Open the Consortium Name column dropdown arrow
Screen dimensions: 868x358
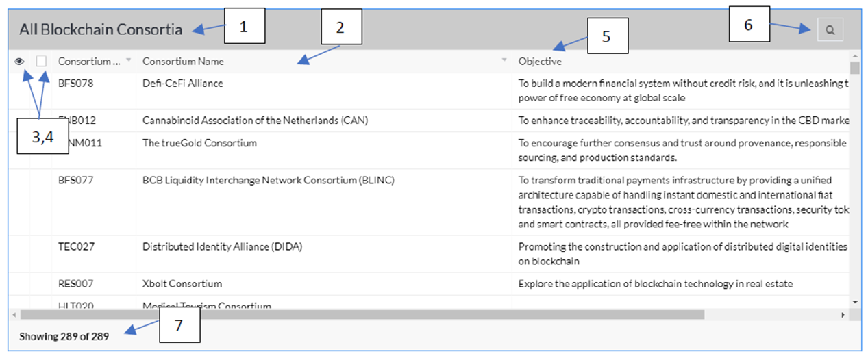coord(505,61)
